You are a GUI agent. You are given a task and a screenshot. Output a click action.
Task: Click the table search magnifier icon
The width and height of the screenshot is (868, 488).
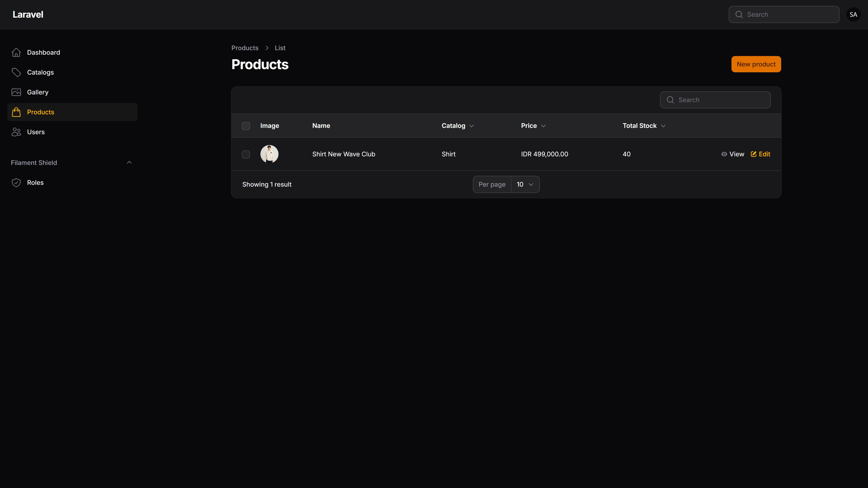coord(670,100)
